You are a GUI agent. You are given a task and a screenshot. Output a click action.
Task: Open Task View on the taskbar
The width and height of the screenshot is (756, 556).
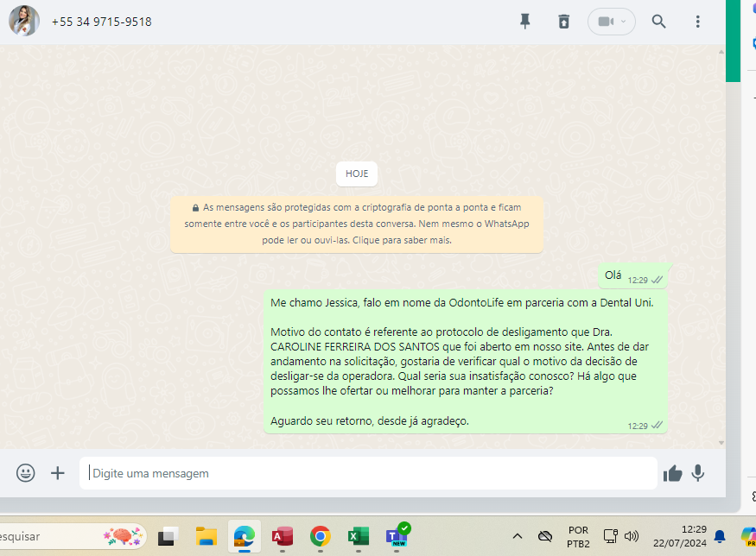[x=168, y=536]
